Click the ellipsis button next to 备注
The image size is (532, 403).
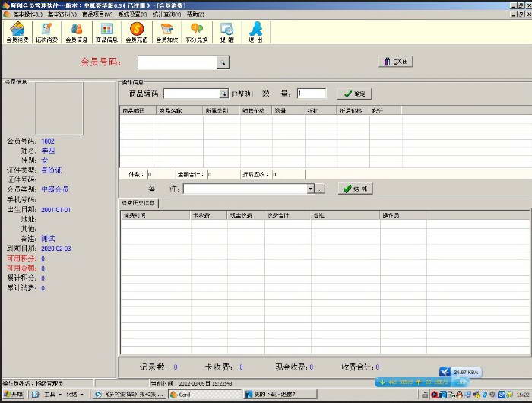pos(320,189)
